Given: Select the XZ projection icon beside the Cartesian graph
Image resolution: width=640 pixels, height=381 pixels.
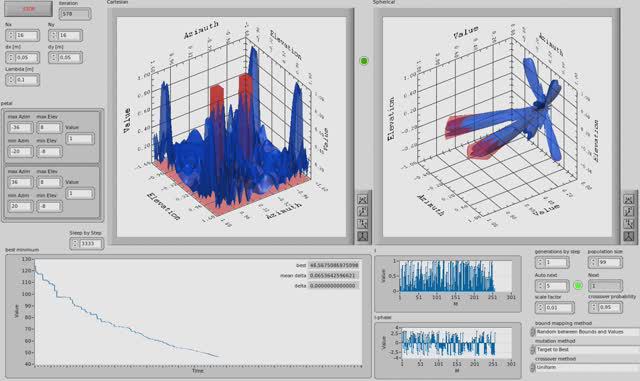Looking at the screenshot, I should 362,212.
